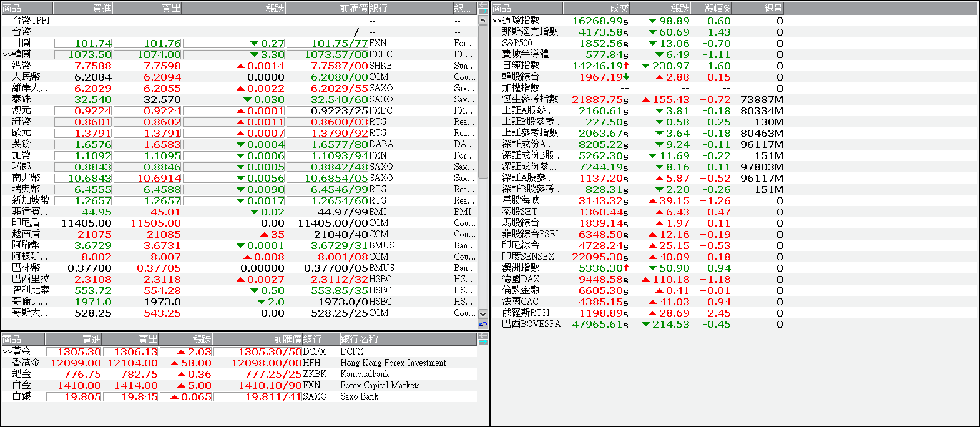This screenshot has width=980, height=427.
Task: Select the 日圓 currency row
Action: point(239,43)
